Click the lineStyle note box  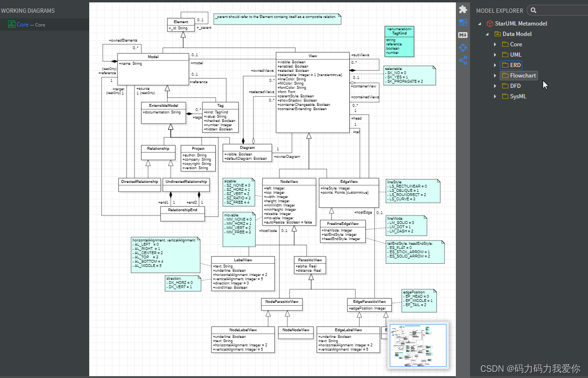pos(413,190)
